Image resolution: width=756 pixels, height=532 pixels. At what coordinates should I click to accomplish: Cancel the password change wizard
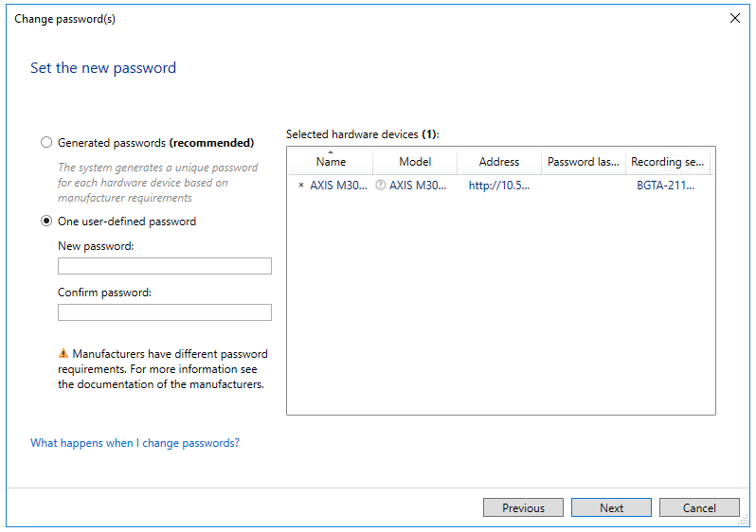point(699,508)
